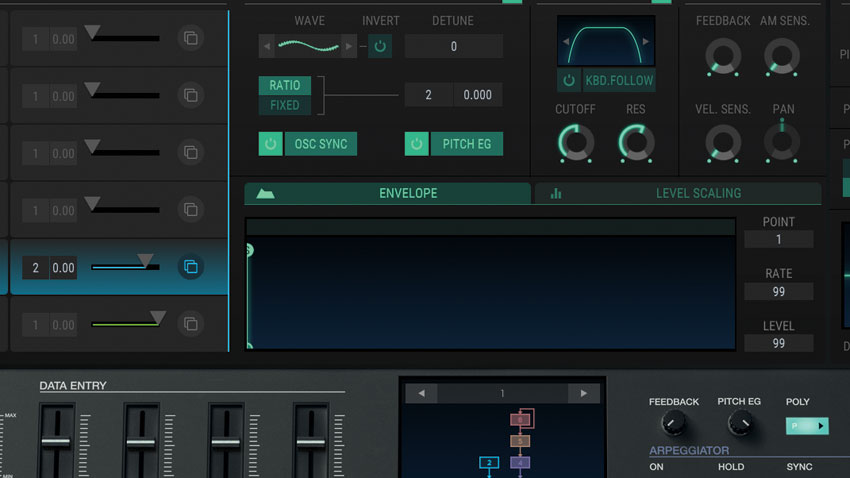850x478 pixels.
Task: Click the KBD.FOLLOW button
Action: (619, 81)
